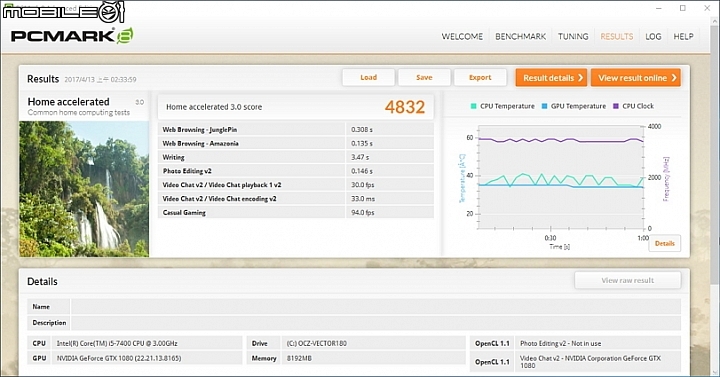
Task: Open the HELP tab
Action: [683, 36]
